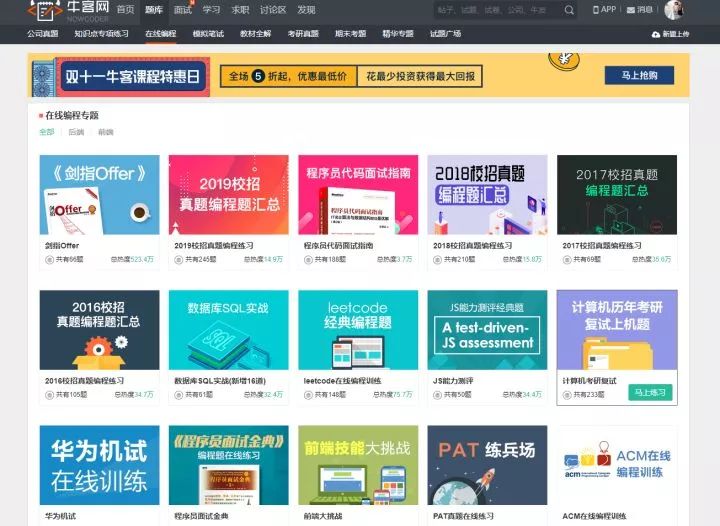Click the PAT真题在线练习 title text
The height and width of the screenshot is (526, 720).
463,516
